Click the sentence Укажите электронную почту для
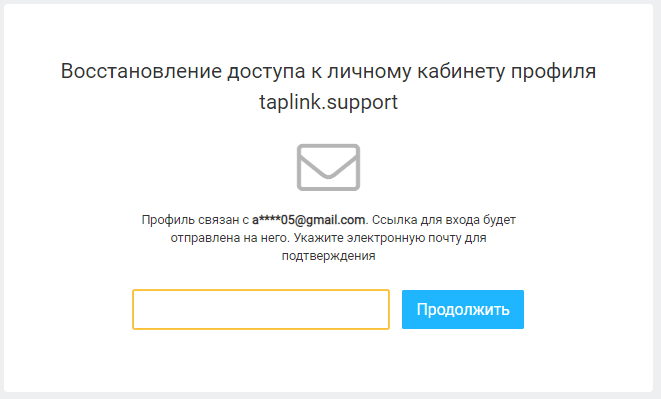This screenshot has height=399, width=661. pos(390,238)
